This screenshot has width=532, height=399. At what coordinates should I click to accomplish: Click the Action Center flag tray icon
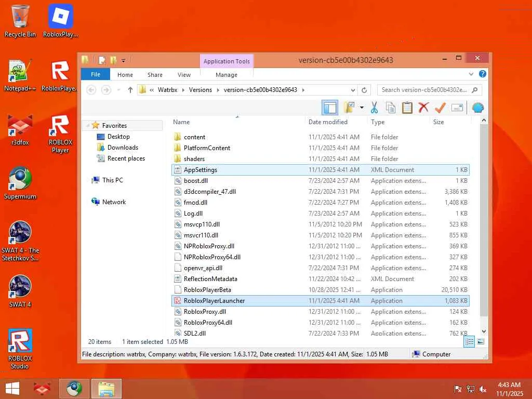pos(458,389)
